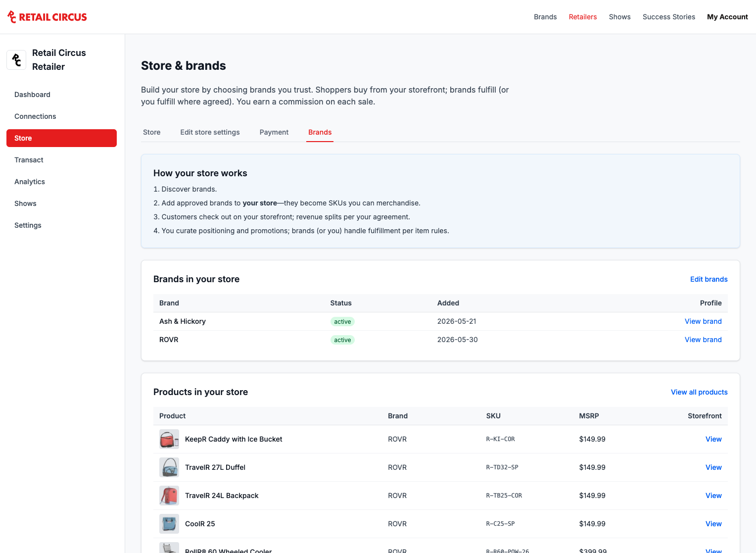Click Brands in your store heading
Screen dimensions: 756x553
coord(196,279)
